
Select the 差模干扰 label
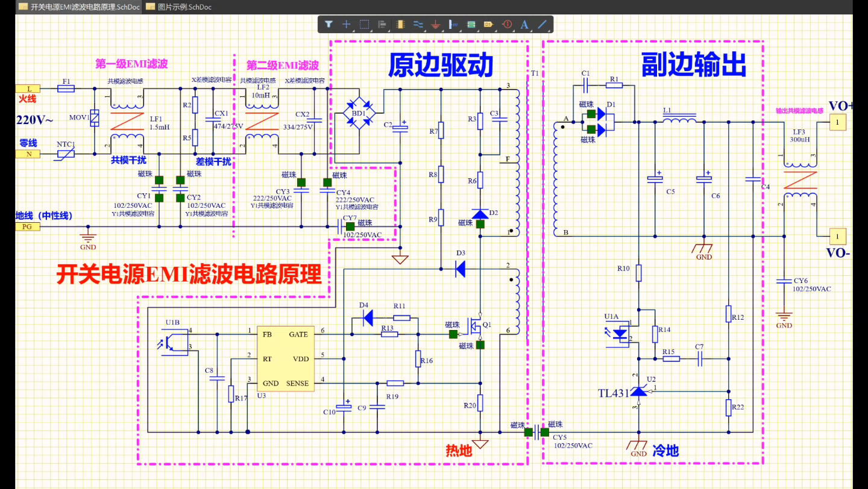tap(213, 161)
